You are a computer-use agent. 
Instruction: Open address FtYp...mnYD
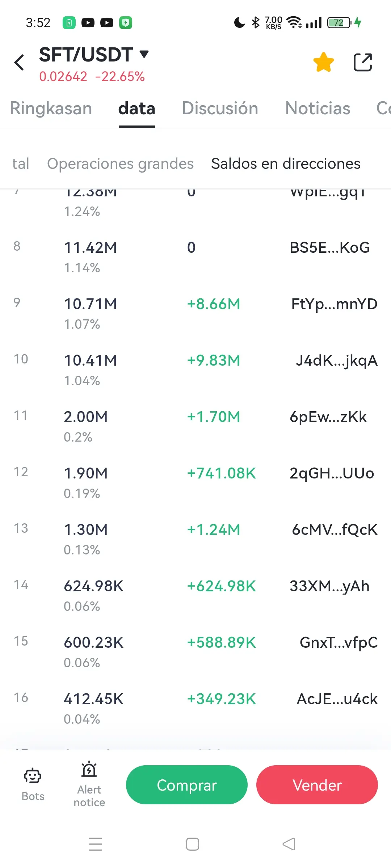pos(334,304)
